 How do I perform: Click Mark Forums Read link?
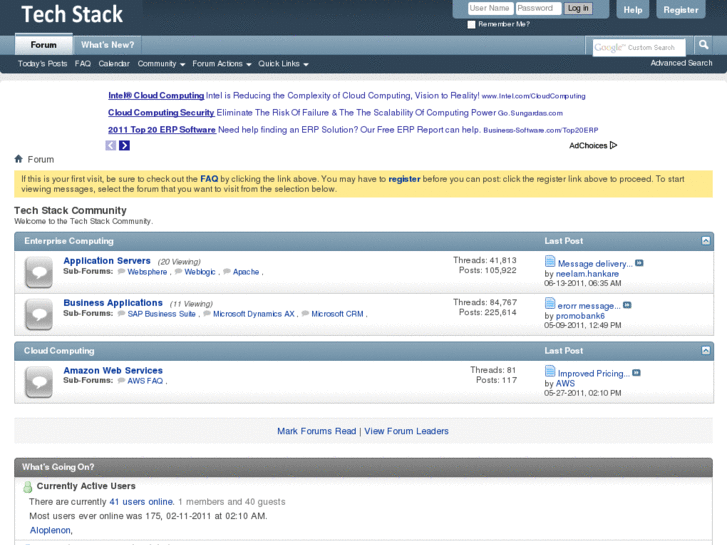pyautogui.click(x=317, y=431)
